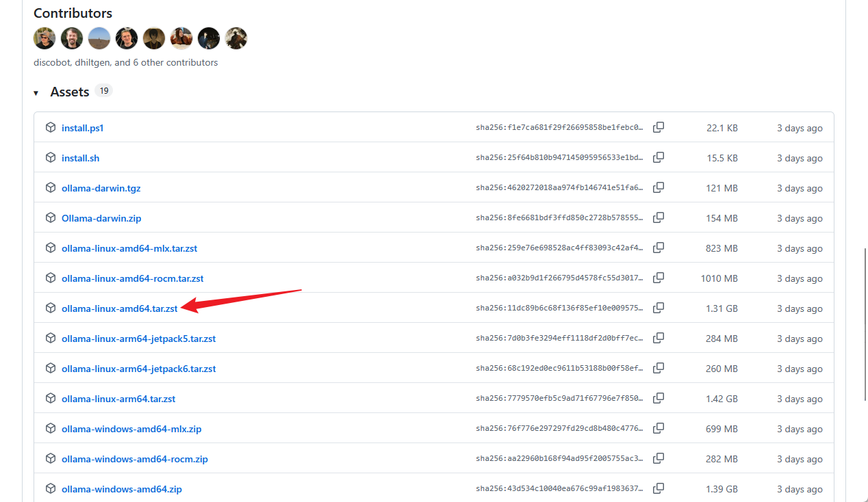Copy the SHA256 hash for install.ps1

coord(659,128)
